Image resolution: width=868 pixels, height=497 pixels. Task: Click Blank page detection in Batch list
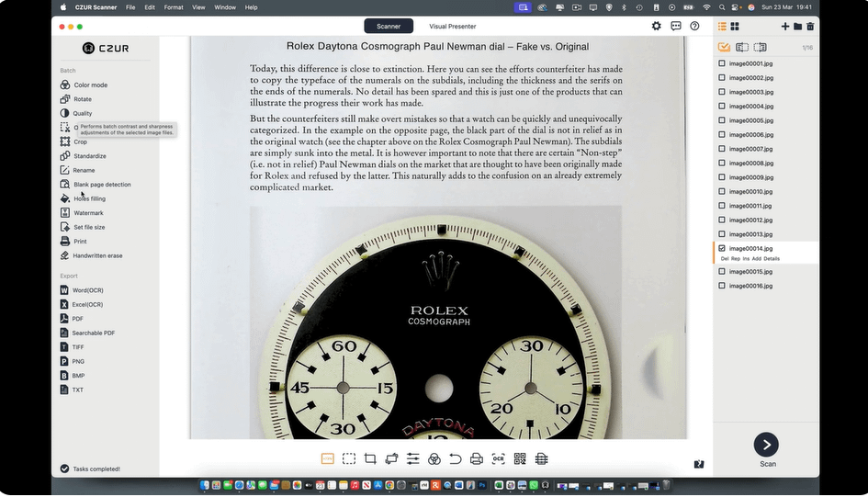click(x=102, y=185)
